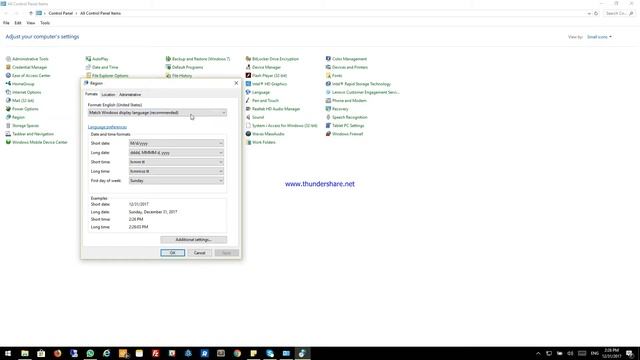This screenshot has width=640, height=360.
Task: Refresh the Control Panel window
Action: (x=596, y=13)
